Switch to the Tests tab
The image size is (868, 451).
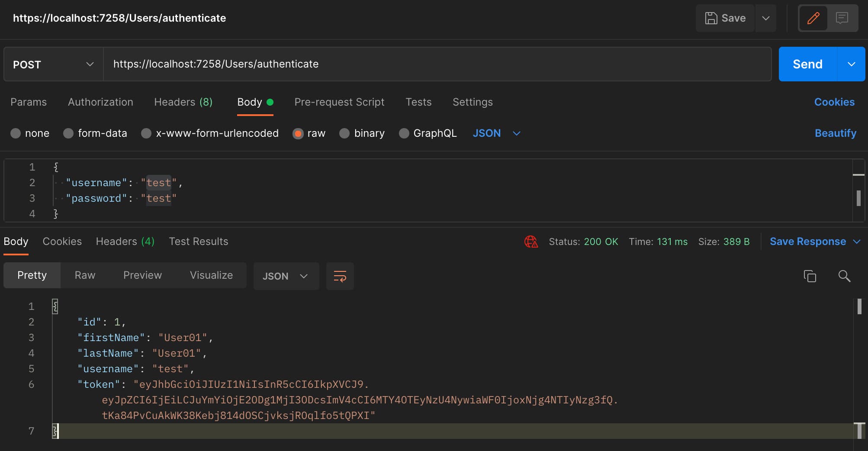(418, 102)
